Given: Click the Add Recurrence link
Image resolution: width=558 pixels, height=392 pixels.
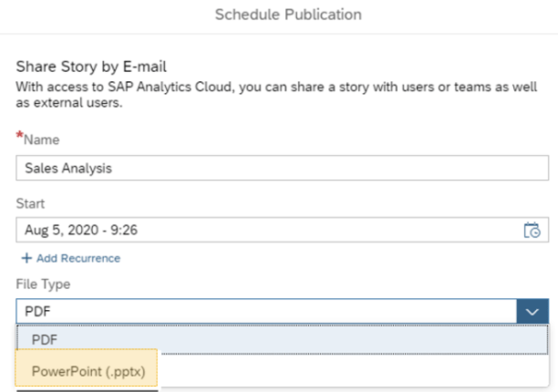Looking at the screenshot, I should pyautogui.click(x=77, y=258).
